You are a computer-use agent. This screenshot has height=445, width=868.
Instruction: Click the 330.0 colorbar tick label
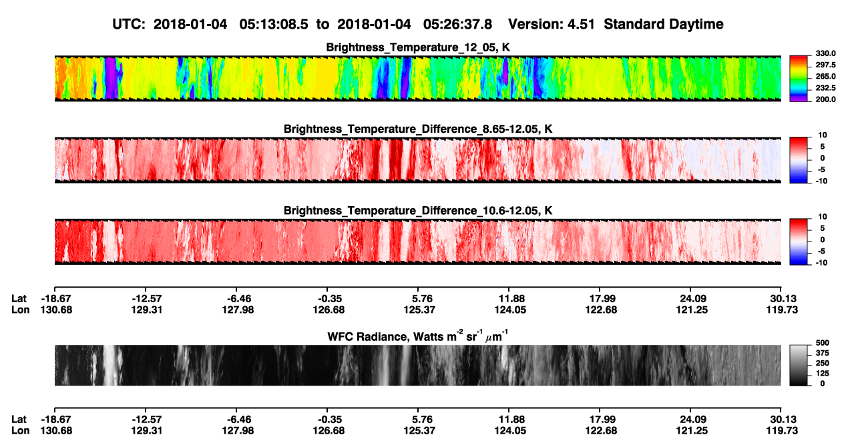pyautogui.click(x=825, y=54)
